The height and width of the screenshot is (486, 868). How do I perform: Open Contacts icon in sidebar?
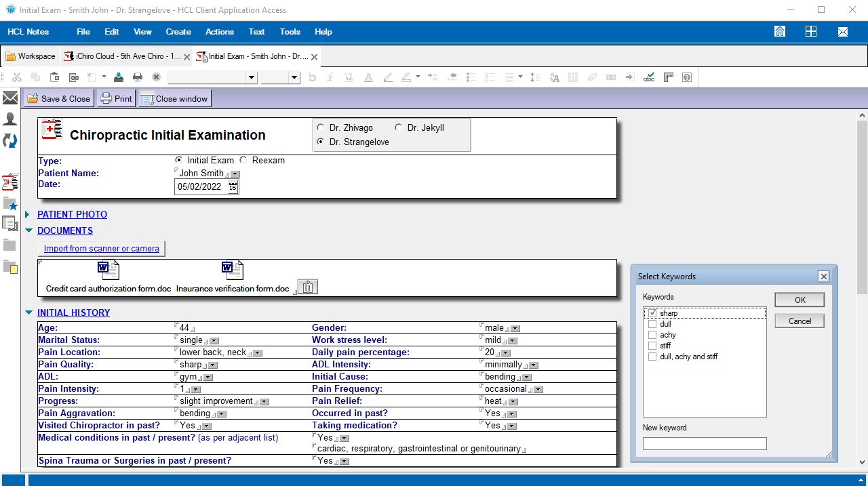[x=10, y=119]
